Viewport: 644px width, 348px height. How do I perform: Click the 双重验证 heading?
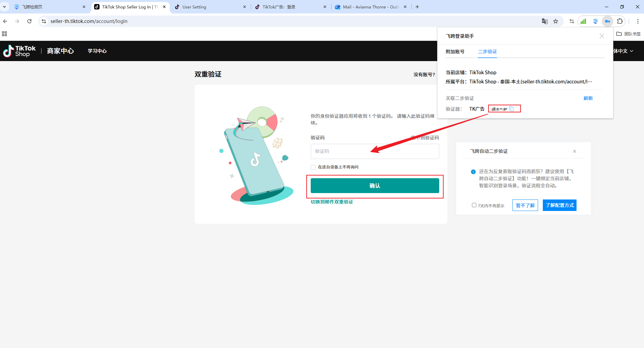(x=208, y=74)
